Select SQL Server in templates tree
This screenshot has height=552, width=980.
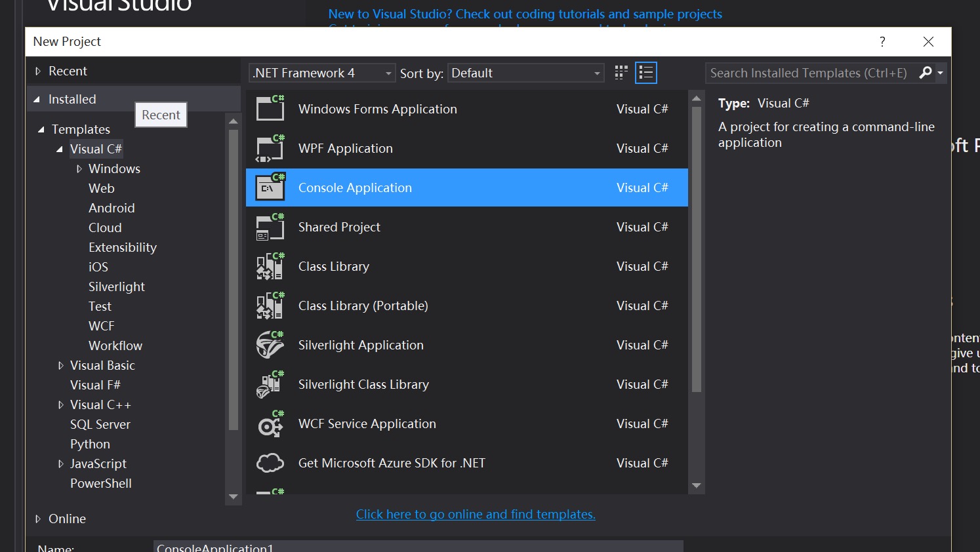tap(100, 424)
